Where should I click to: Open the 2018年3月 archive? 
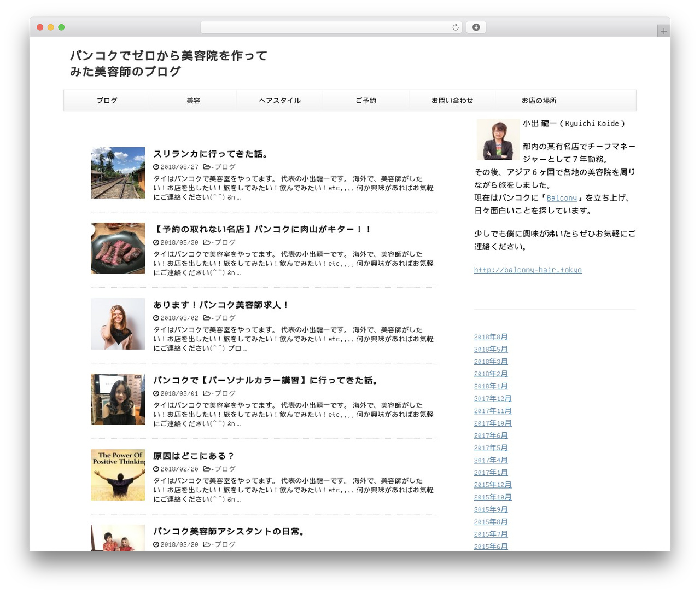491,362
